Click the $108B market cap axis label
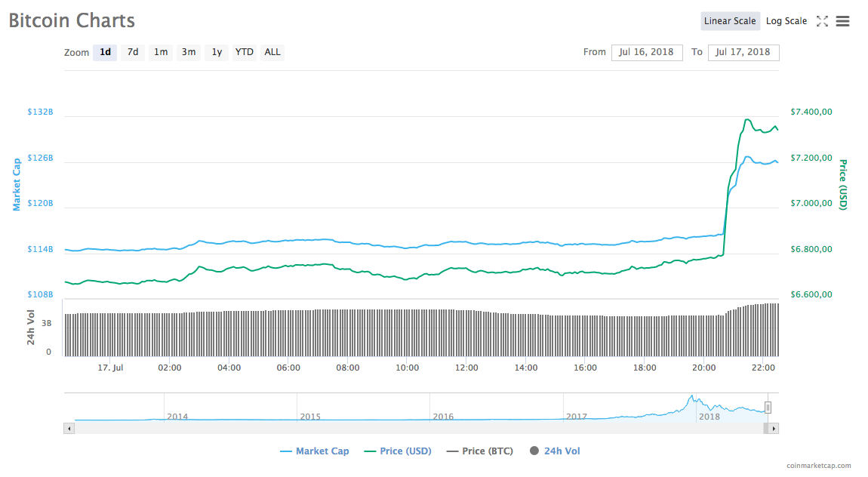Viewport: 868px width, 477px height. (41, 294)
